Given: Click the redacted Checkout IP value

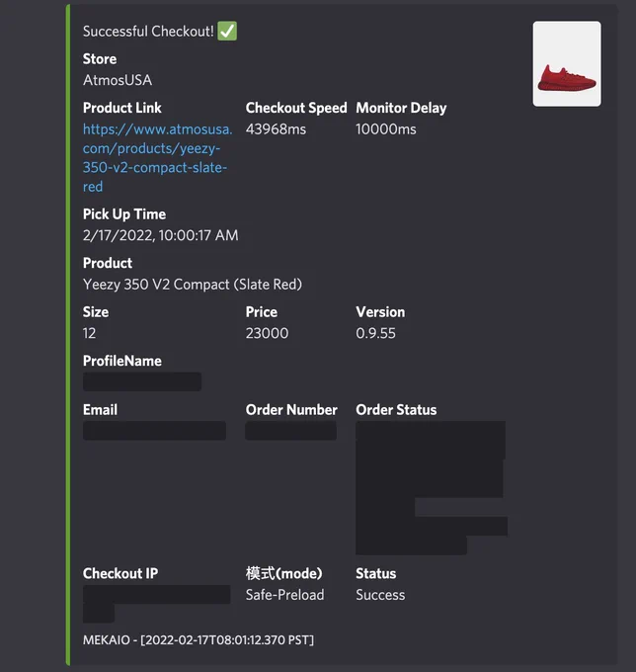Looking at the screenshot, I should pos(156,603).
